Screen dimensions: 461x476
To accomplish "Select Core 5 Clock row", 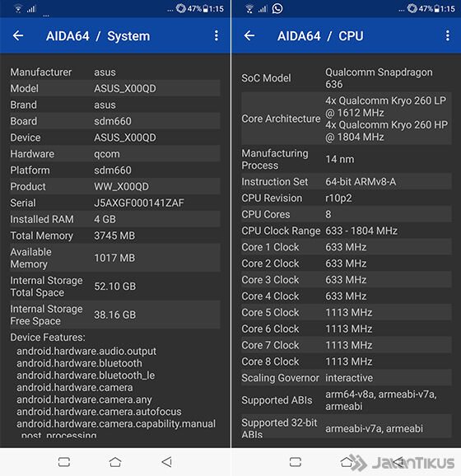I will pyautogui.click(x=347, y=313).
